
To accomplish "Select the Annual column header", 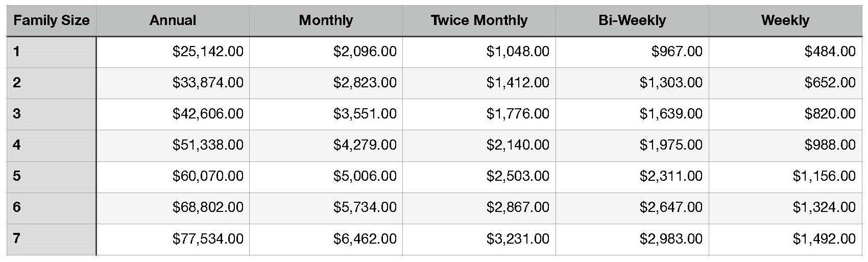I will (x=173, y=20).
